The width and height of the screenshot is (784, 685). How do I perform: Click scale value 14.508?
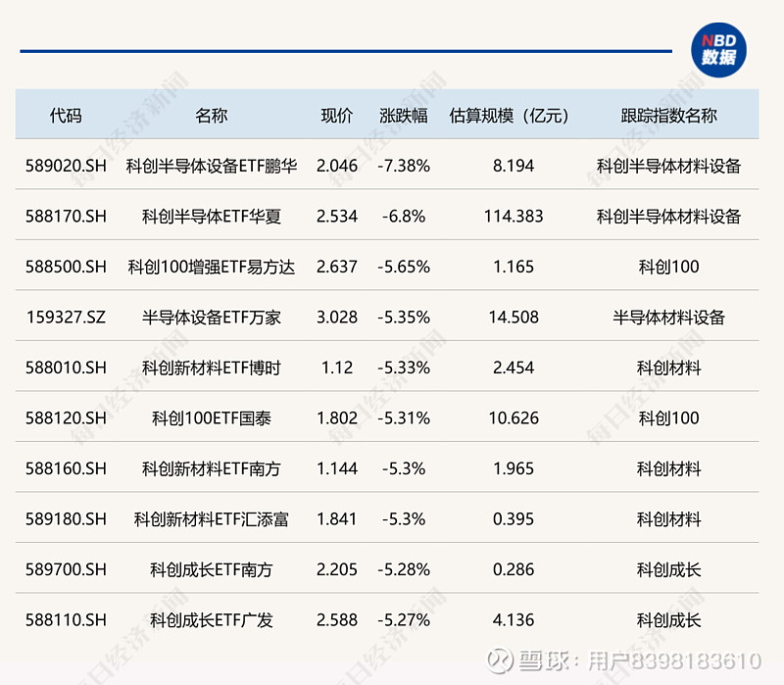coord(514,317)
